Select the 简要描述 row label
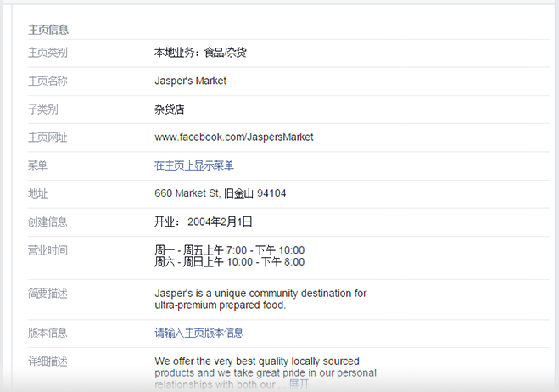Image resolution: width=559 pixels, height=392 pixels. [x=48, y=294]
